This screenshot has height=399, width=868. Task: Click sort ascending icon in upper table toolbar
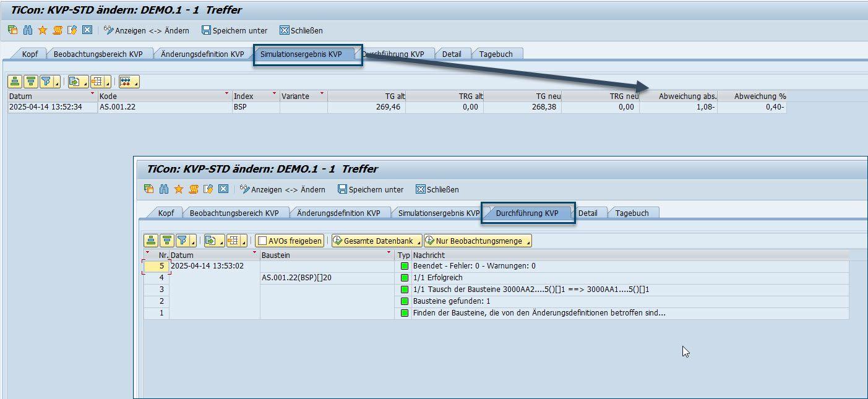15,82
